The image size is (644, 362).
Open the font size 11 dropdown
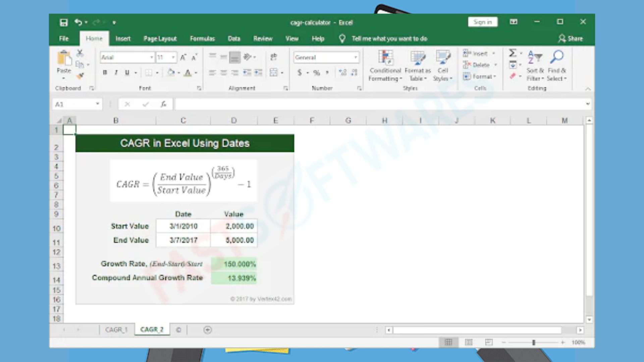[x=173, y=57]
